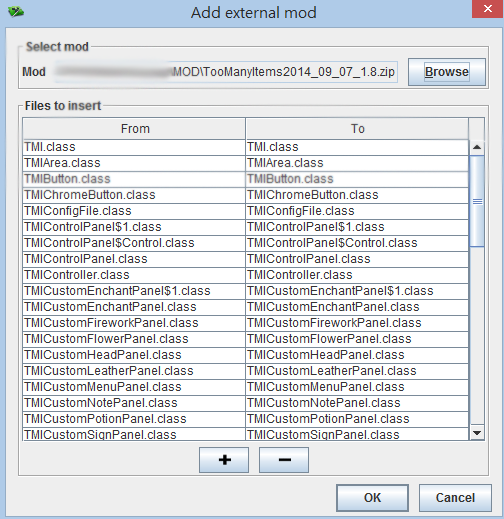Click the To column header
Image resolution: width=504 pixels, height=519 pixels.
point(357,129)
